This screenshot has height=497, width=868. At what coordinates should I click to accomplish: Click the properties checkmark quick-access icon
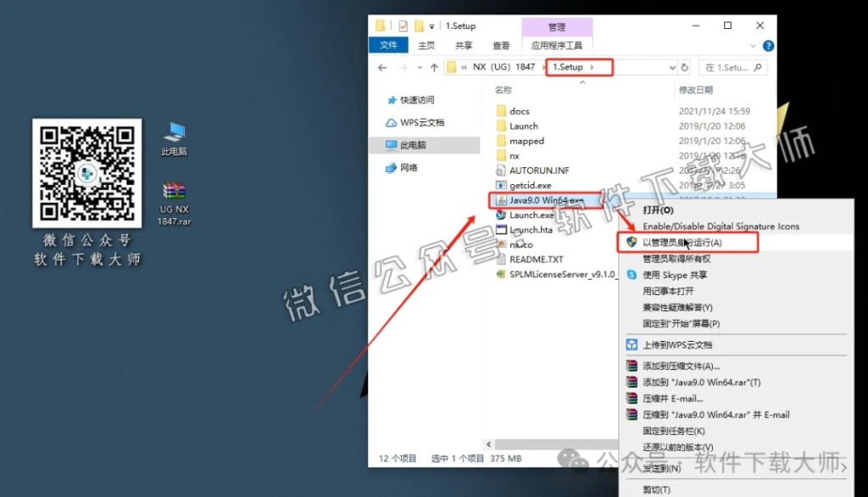(x=403, y=25)
